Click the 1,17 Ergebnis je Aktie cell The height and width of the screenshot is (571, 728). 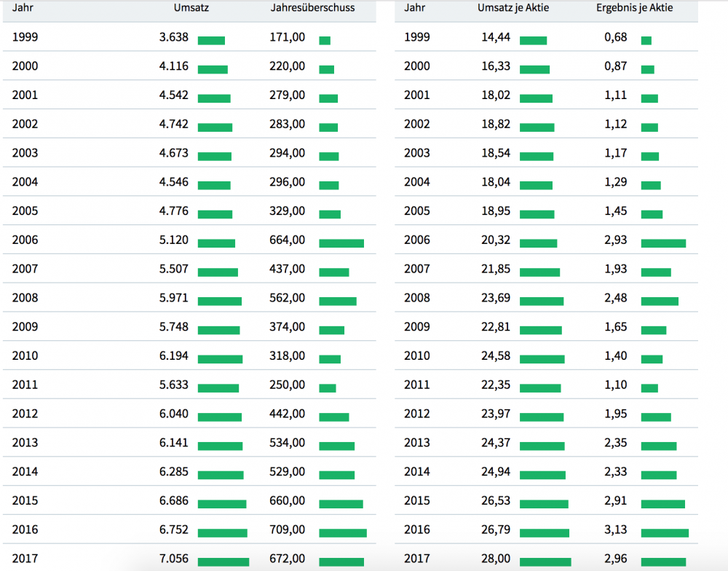point(616,153)
